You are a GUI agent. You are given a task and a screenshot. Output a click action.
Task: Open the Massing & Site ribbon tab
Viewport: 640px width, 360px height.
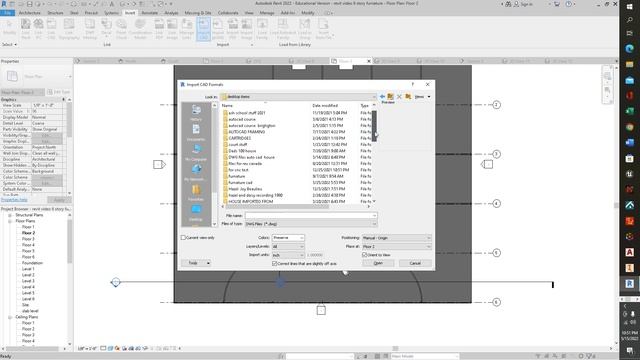tap(198, 13)
